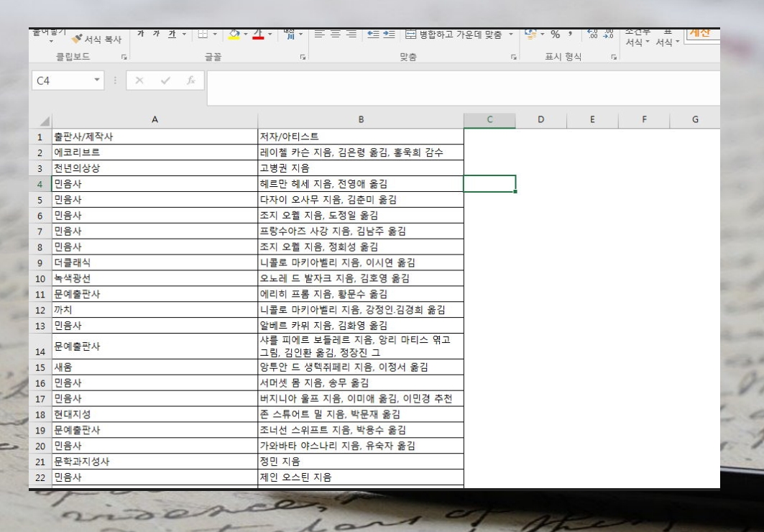Open the underline style dropdown arrow
Image resolution: width=764 pixels, height=532 pixels.
tap(184, 34)
